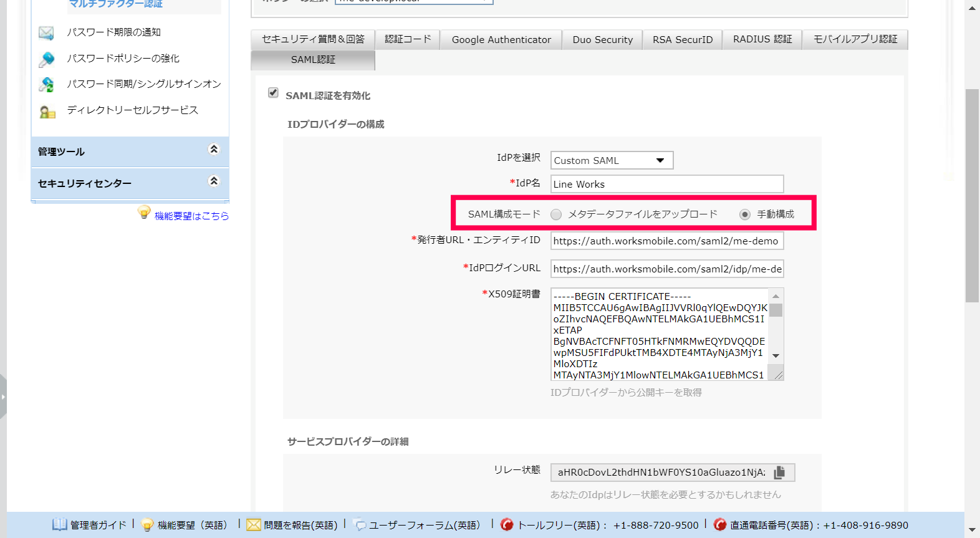
Task: Copy the relay state value with the copy icon
Action: [x=779, y=473]
